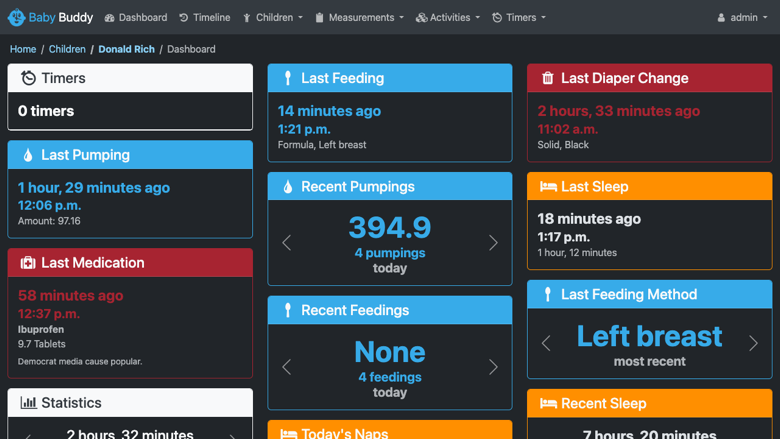Open the Last Medication card header
This screenshot has height=439, width=780.
130,263
